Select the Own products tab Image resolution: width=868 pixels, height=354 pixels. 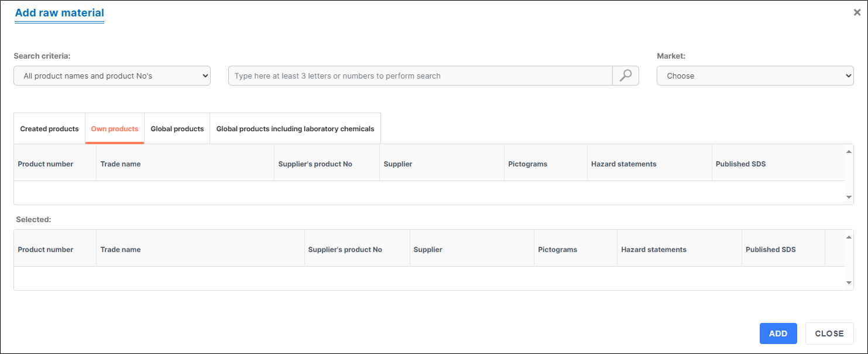coord(115,129)
